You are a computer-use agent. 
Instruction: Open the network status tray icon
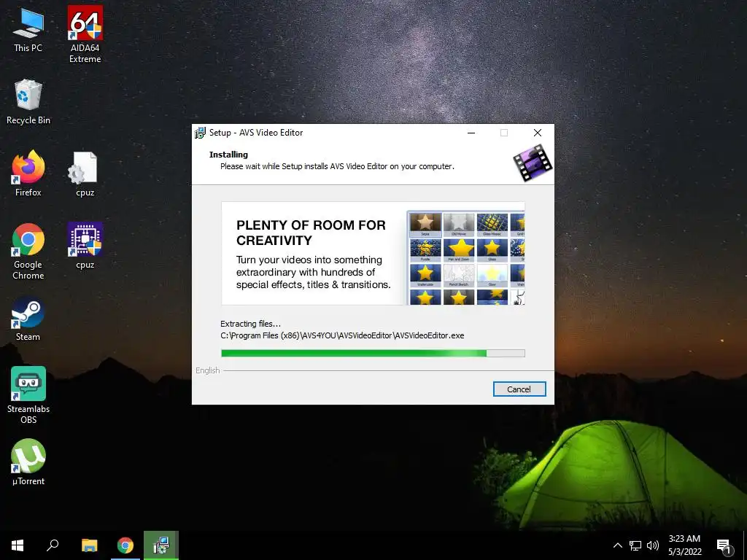tap(635, 545)
